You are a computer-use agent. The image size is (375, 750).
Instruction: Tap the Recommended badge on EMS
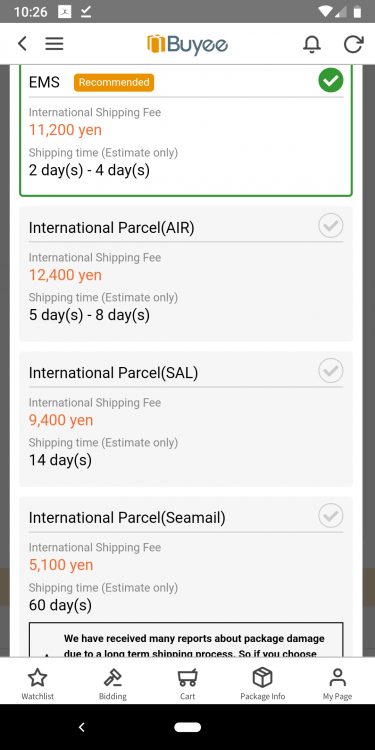[x=114, y=82]
